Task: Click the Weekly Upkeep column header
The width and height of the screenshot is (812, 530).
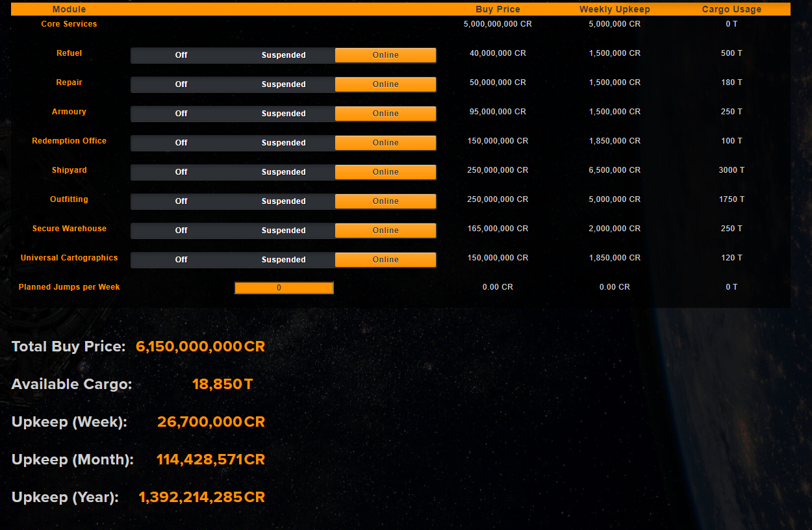Action: (615, 9)
